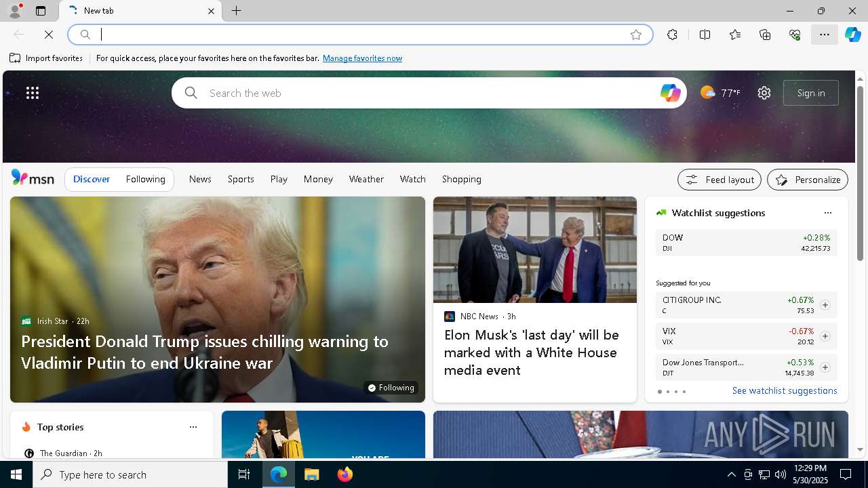Select first watchlist carousel dot

point(660,392)
